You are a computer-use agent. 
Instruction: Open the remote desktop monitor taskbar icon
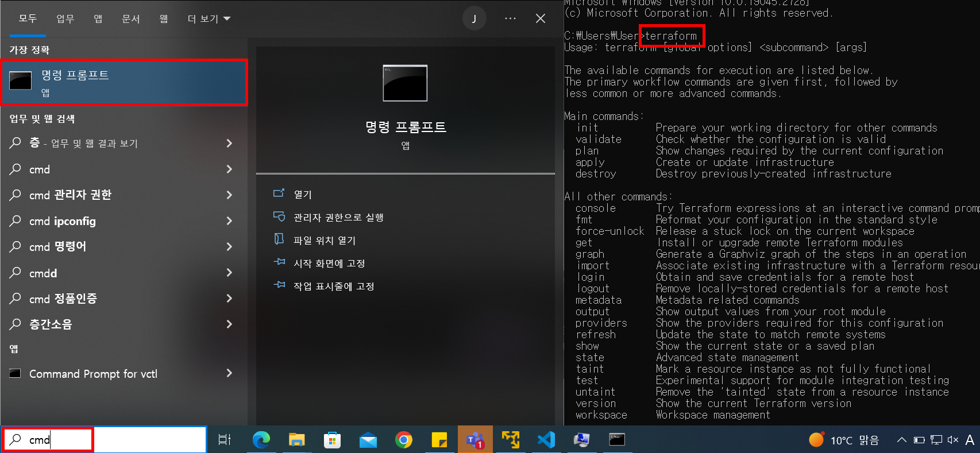[581, 440]
